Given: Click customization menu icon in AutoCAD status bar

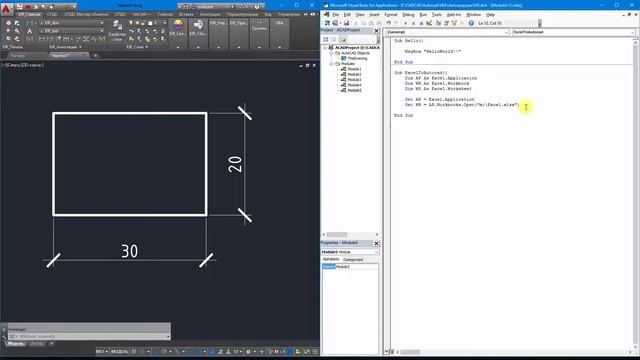Looking at the screenshot, I should pos(315,351).
